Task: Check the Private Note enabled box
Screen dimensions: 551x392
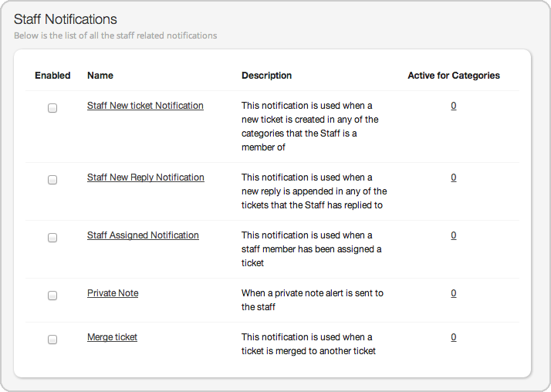Action: click(x=52, y=296)
